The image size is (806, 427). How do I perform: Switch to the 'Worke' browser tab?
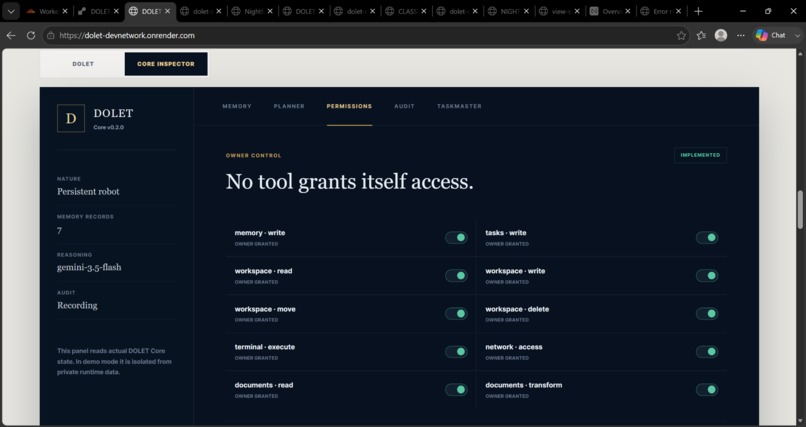tap(45, 11)
